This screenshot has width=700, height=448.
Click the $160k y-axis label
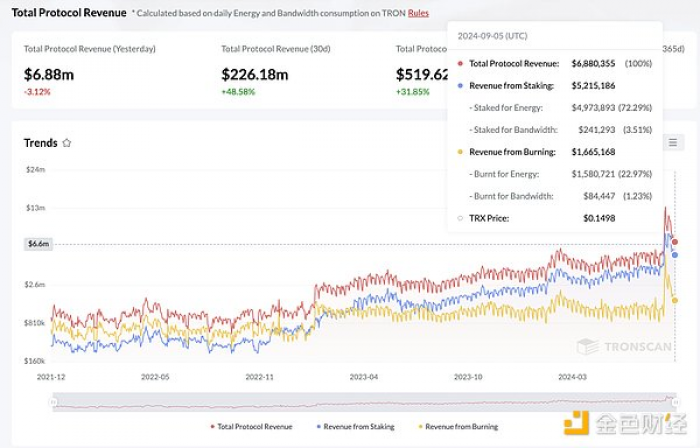click(34, 361)
